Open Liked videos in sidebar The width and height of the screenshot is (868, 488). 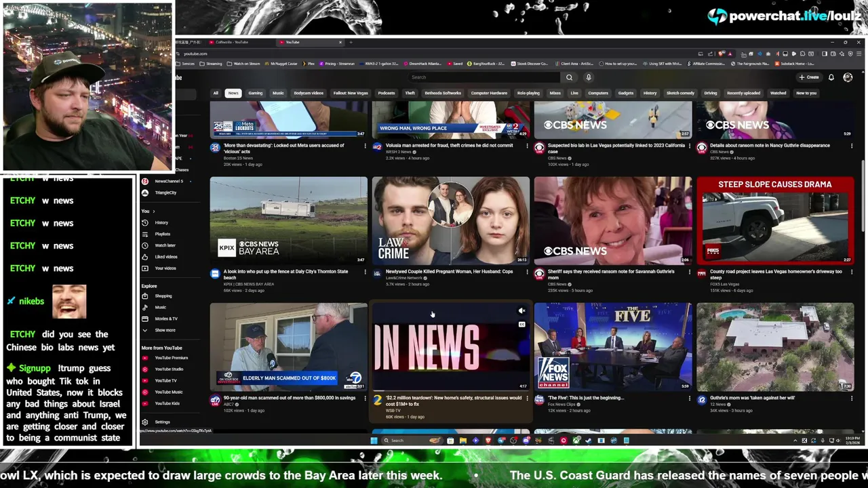click(x=165, y=257)
